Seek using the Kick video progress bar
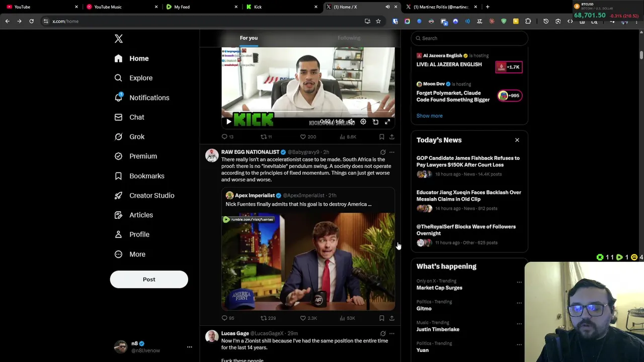 point(308,113)
